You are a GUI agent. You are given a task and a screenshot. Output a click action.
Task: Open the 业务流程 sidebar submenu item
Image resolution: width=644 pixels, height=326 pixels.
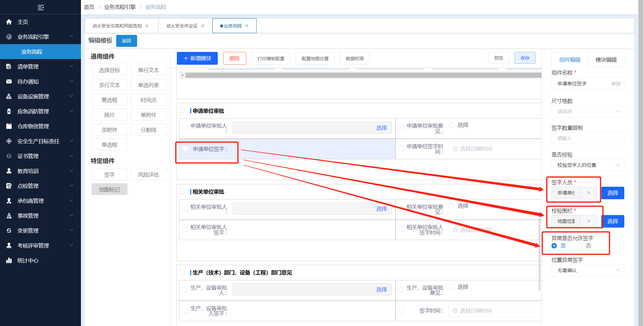click(x=40, y=52)
